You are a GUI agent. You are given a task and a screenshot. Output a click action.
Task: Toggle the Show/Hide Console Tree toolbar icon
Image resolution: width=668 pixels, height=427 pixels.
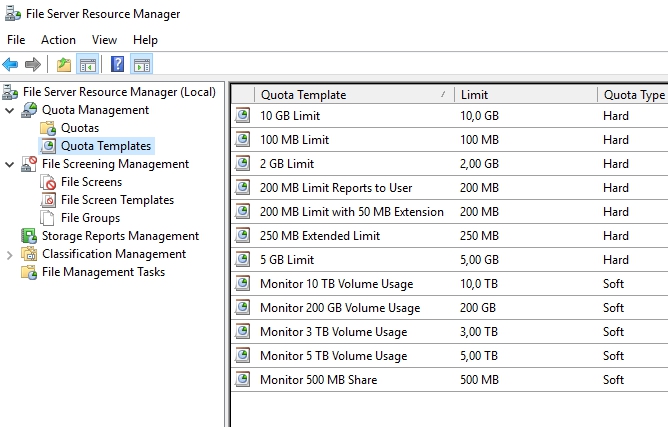88,65
